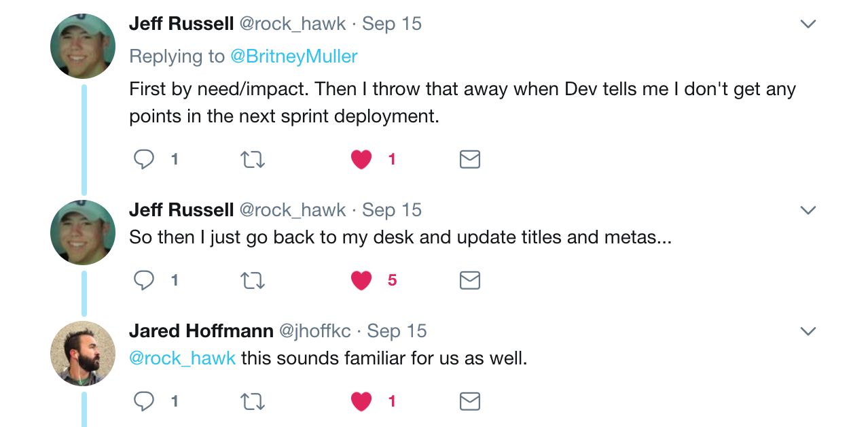Open tweet options for Jared Hoffmann's reply
The height and width of the screenshot is (427, 868).
coord(808,330)
